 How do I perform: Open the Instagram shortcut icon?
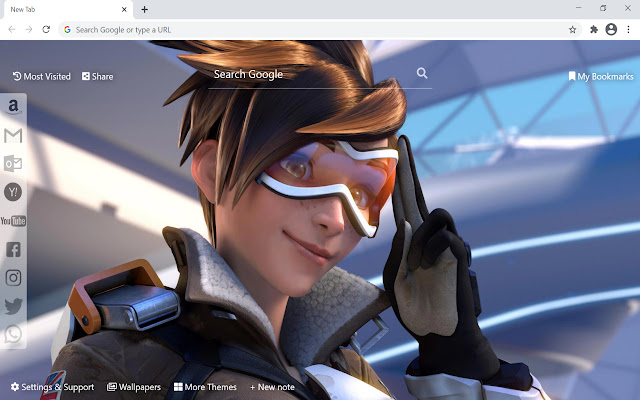point(13,278)
